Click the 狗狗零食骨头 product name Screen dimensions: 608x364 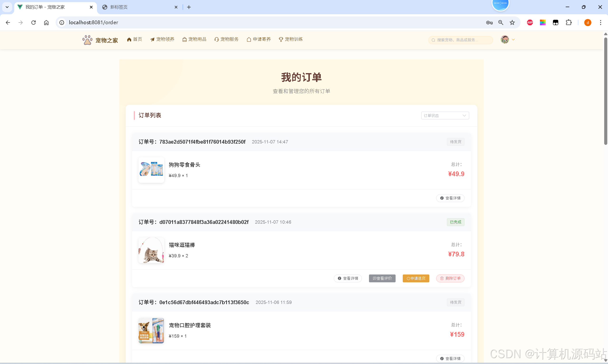(x=184, y=165)
